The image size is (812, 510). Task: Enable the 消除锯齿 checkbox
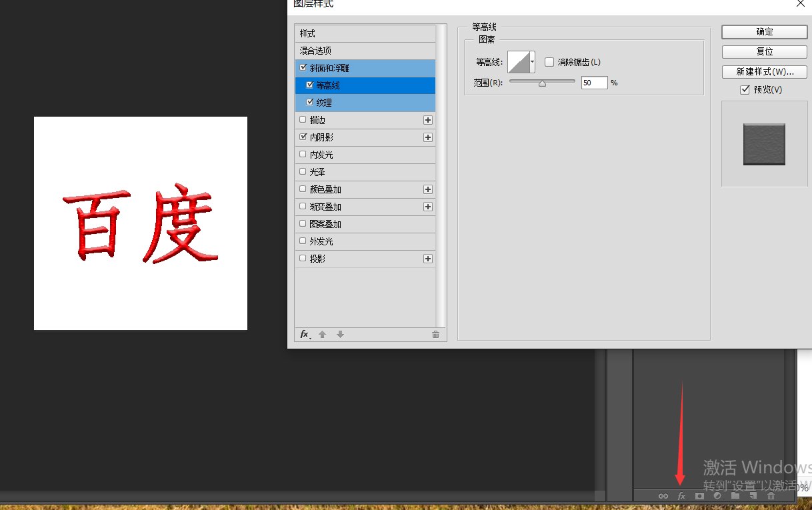coord(549,62)
